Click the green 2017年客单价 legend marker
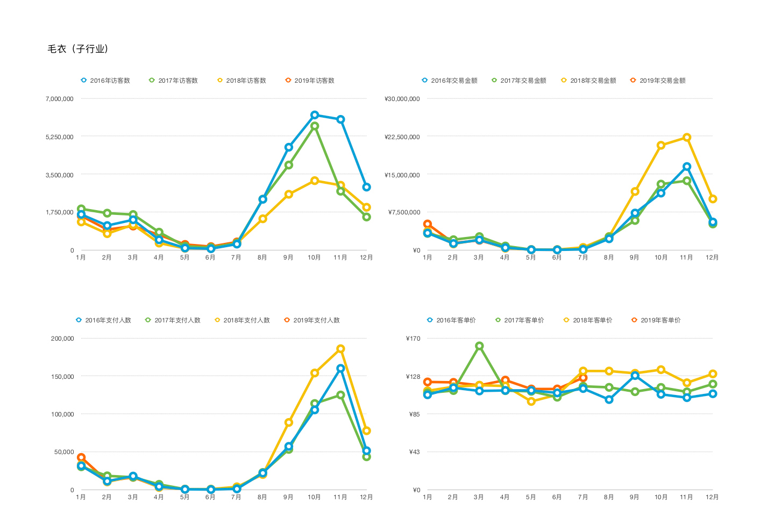The width and height of the screenshot is (775, 532). [497, 320]
